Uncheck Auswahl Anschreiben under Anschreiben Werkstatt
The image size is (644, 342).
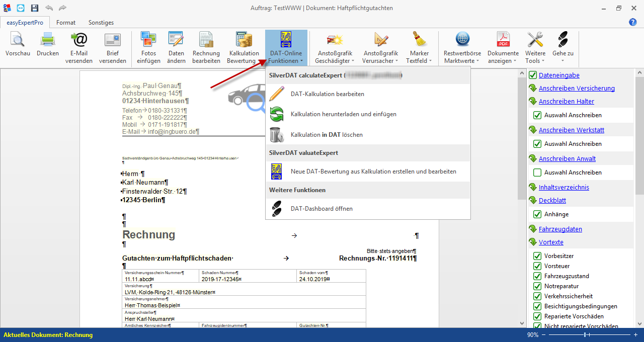(537, 144)
